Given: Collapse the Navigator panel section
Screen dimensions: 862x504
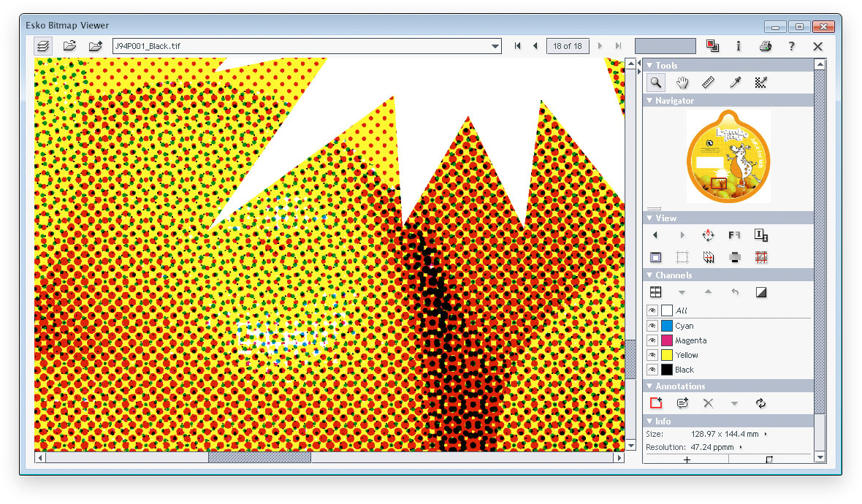Looking at the screenshot, I should click(x=649, y=101).
